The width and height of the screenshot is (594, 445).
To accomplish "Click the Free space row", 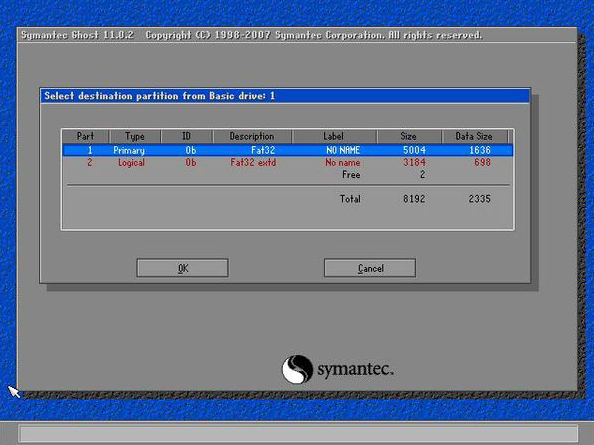I will point(288,175).
